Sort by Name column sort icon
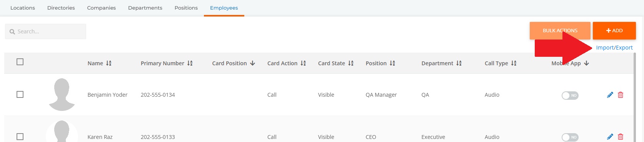644x142 pixels. [x=109, y=63]
